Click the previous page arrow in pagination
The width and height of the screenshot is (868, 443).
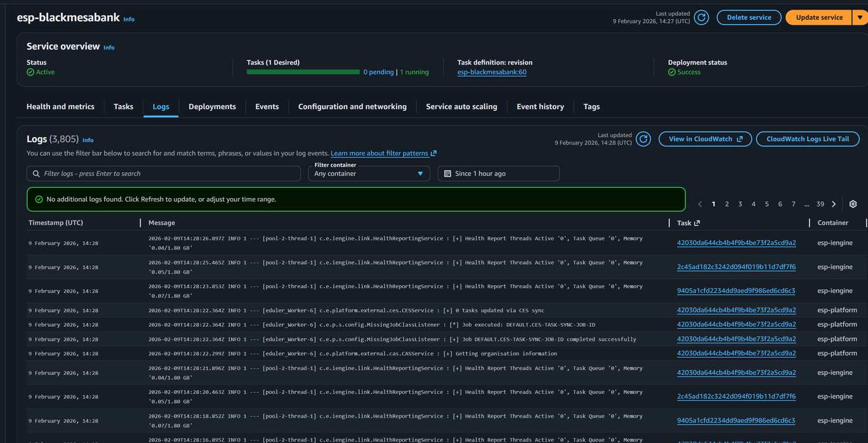pyautogui.click(x=700, y=204)
